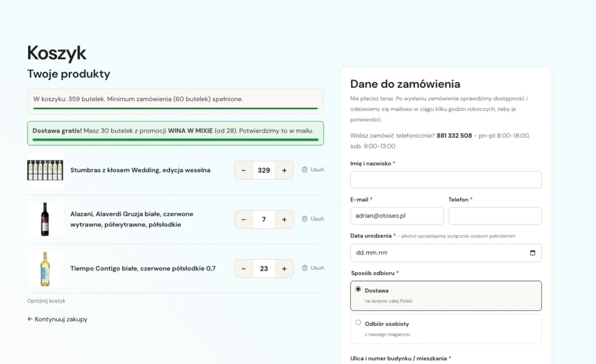Increase Alazani Alaverdi Gruzja quantity
The image size is (596, 364).
[x=284, y=219]
